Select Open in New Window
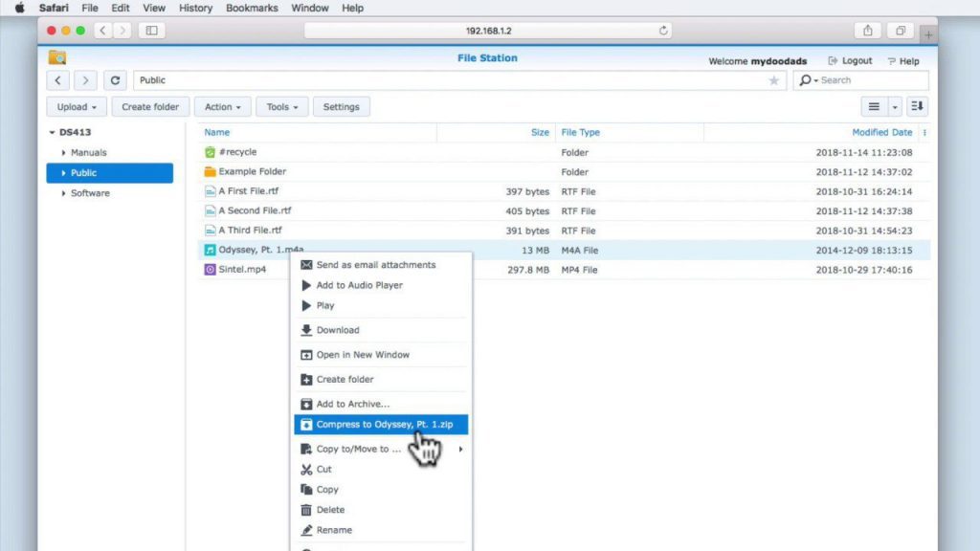 [x=381, y=354]
